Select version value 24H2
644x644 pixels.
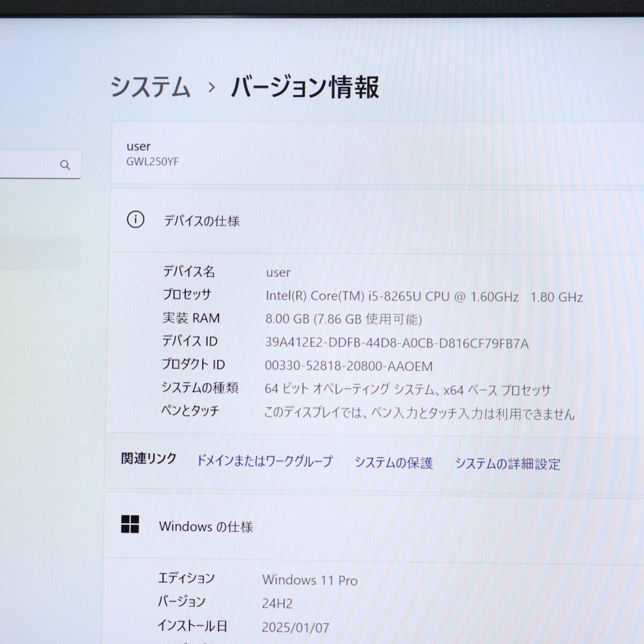pos(277,603)
